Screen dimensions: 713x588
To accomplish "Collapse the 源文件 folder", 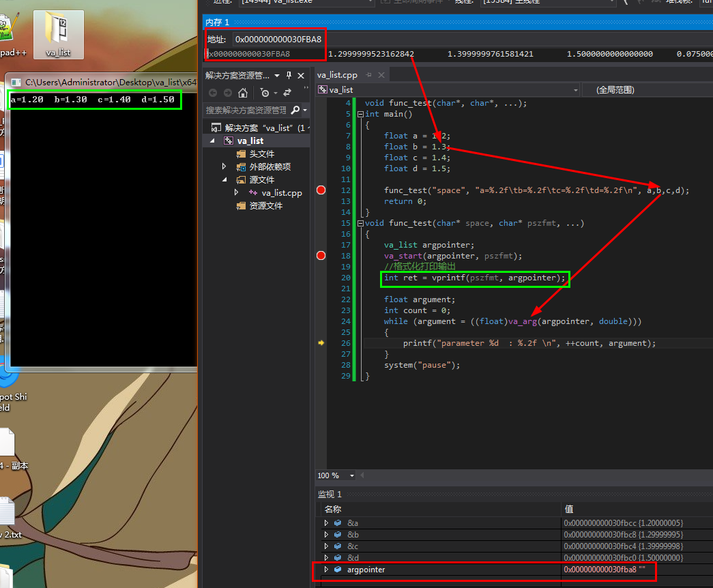I will 224,179.
